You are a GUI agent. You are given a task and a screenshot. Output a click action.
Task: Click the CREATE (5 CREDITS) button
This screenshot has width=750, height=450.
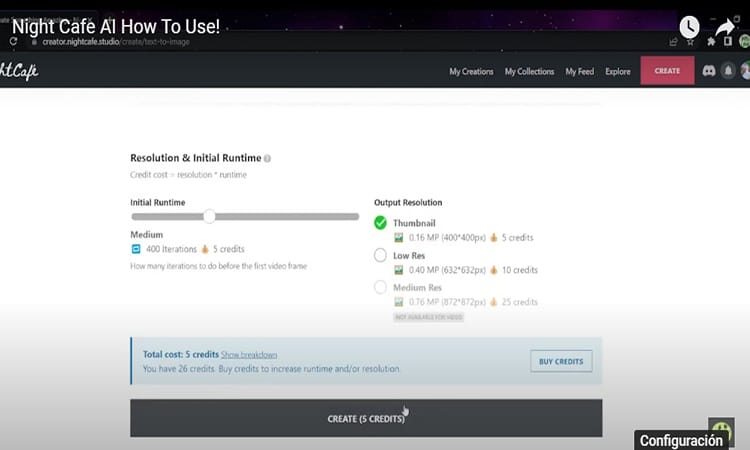click(x=366, y=418)
